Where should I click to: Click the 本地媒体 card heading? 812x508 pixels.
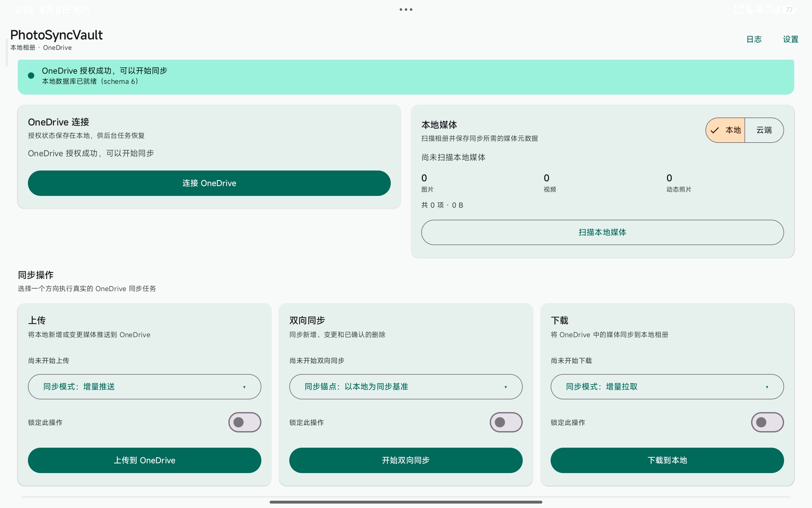(439, 125)
